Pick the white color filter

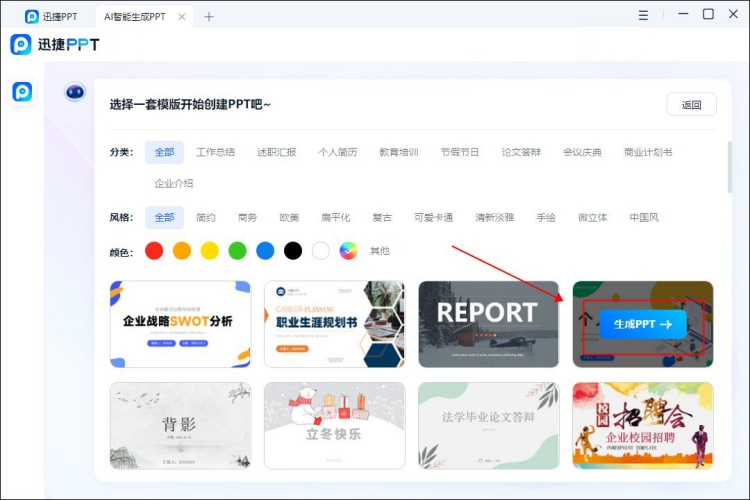[320, 251]
